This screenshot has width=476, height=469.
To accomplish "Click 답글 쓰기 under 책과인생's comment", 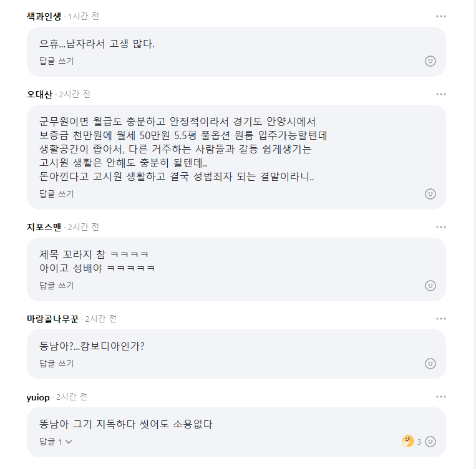I will [x=57, y=61].
